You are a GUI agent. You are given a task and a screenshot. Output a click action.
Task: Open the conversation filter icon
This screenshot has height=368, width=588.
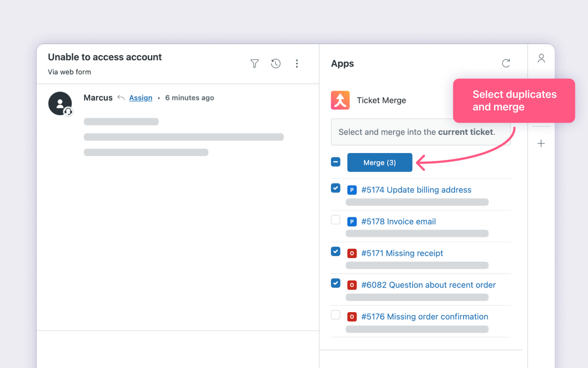tap(254, 63)
